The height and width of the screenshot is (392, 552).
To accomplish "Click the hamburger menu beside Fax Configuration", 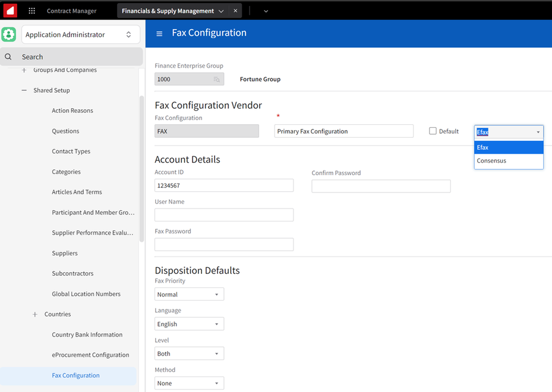I will coord(159,34).
